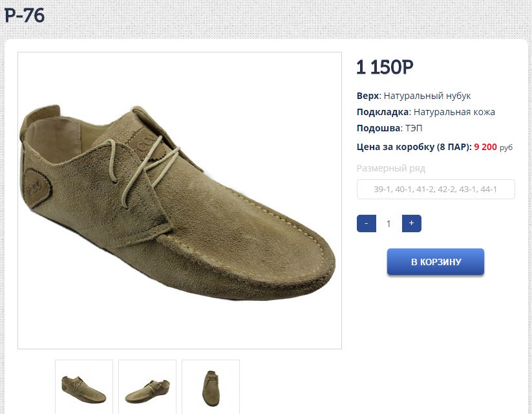Click the "Подошва" sole label
This screenshot has width=532, height=414.
(378, 128)
